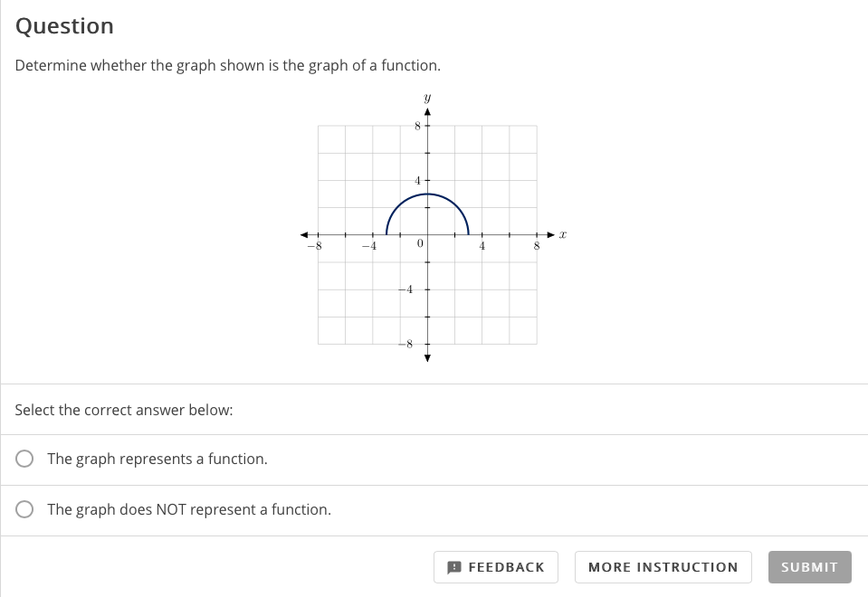The width and height of the screenshot is (868, 597).
Task: Open MORE INSTRUCTION
Action: coord(663,567)
